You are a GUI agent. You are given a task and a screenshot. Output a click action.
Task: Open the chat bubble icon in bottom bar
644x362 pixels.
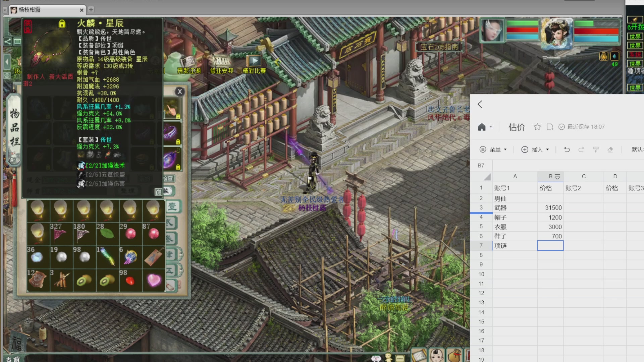coord(399,358)
